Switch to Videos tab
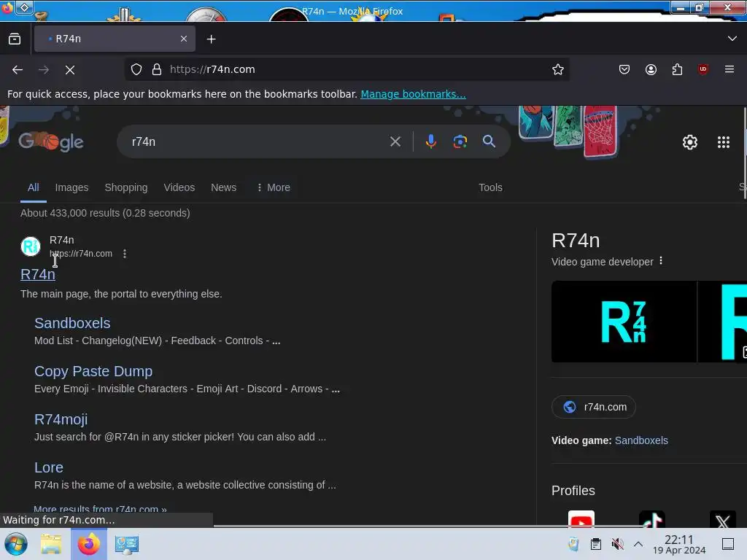Image resolution: width=747 pixels, height=560 pixels. coord(179,187)
